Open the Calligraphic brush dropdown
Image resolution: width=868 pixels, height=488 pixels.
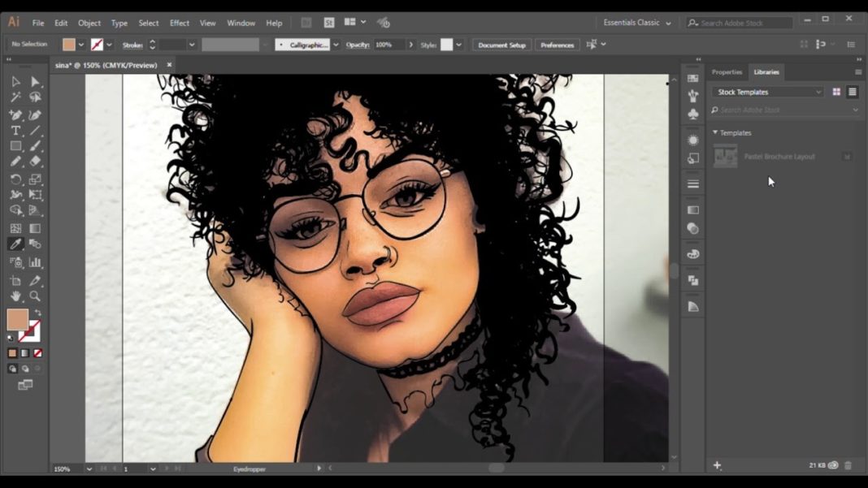point(335,45)
